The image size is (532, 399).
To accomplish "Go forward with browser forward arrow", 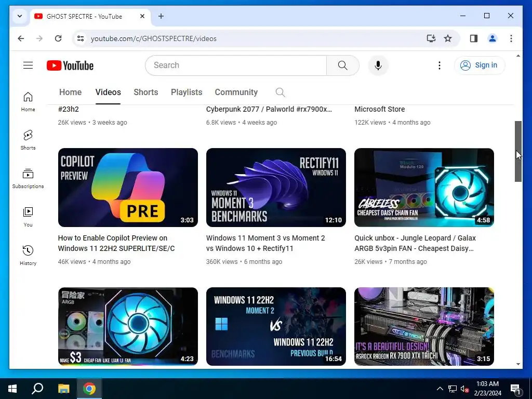I will coord(39,38).
